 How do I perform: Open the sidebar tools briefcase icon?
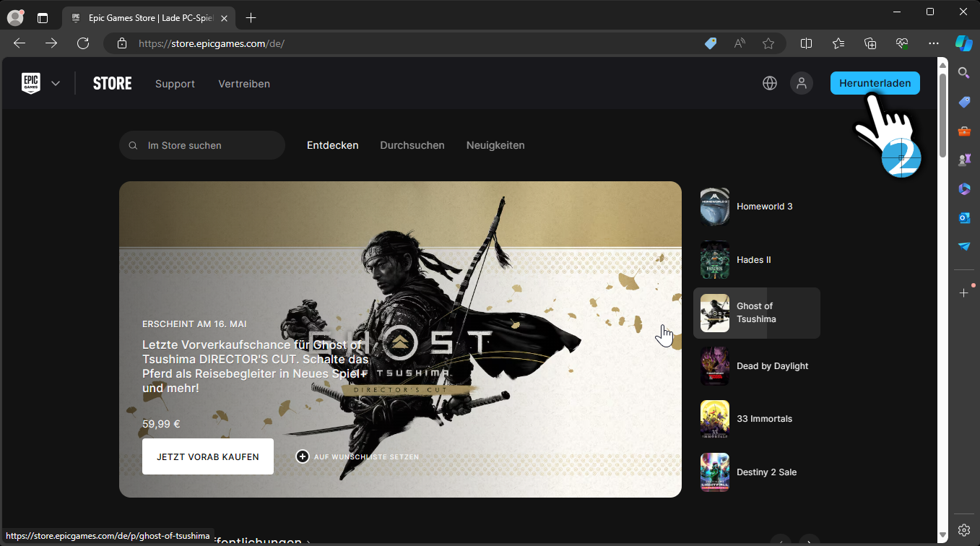[964, 131]
